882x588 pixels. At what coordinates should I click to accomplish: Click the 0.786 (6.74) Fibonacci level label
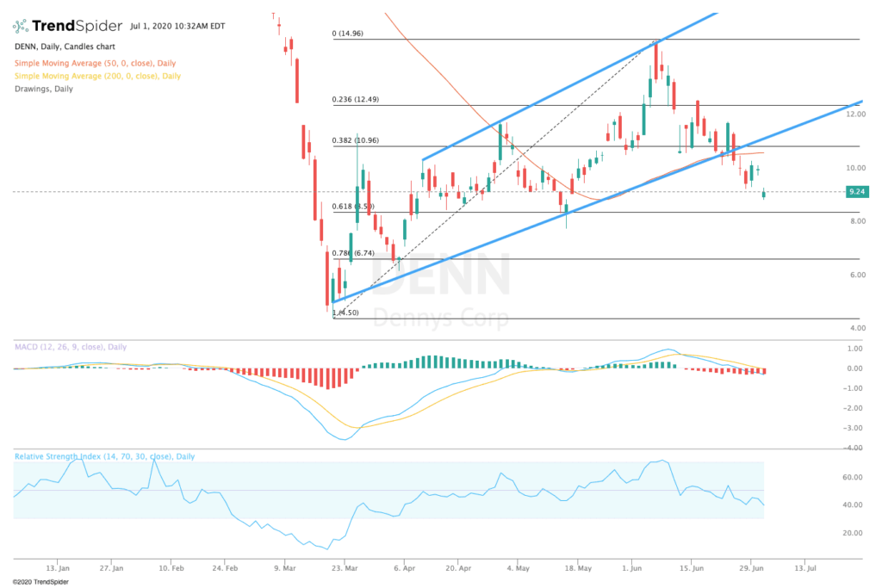[x=353, y=253]
